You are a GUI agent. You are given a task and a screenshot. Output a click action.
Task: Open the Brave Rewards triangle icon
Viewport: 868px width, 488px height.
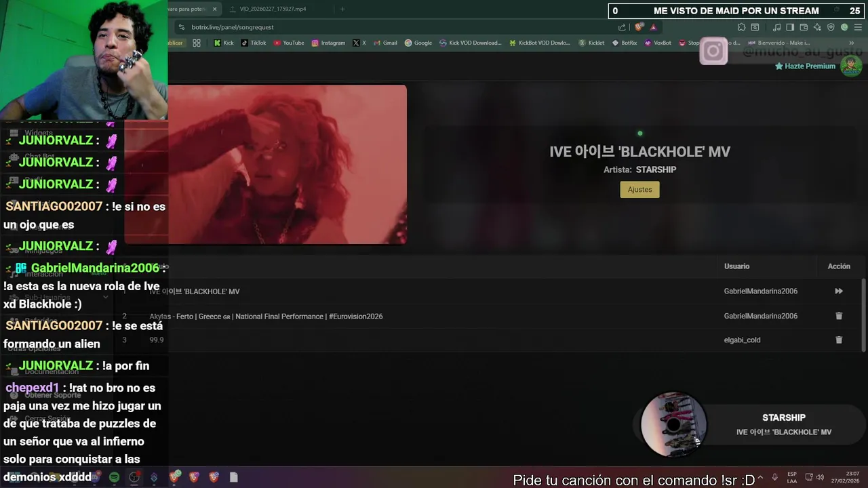tap(653, 27)
